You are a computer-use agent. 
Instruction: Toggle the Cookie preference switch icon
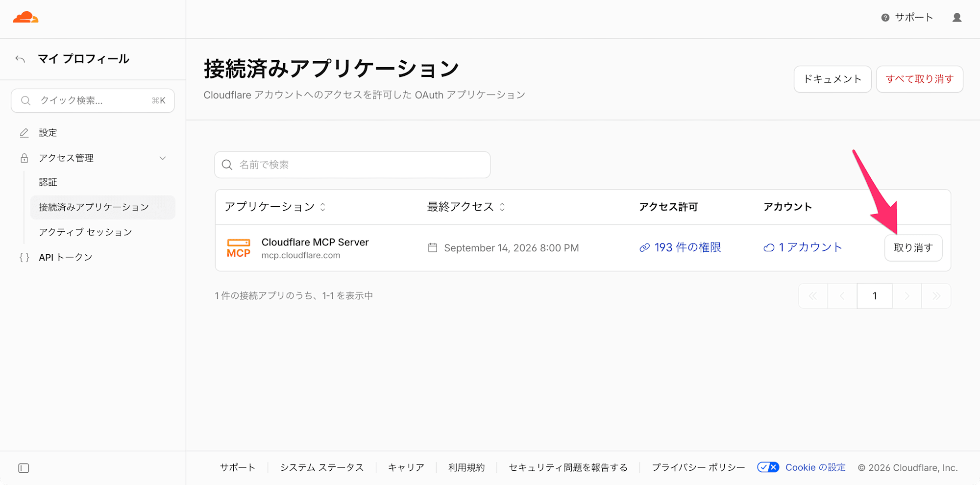click(768, 467)
